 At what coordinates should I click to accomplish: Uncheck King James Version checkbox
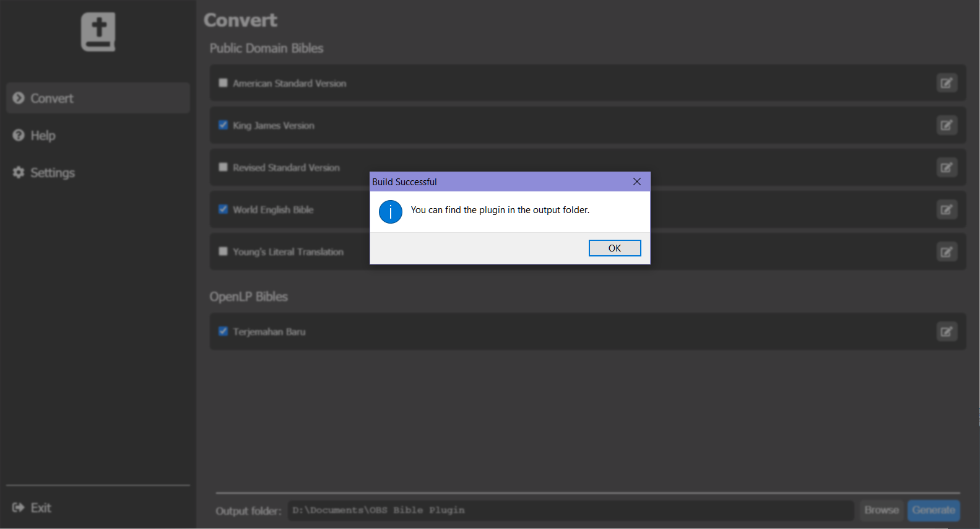pos(223,125)
